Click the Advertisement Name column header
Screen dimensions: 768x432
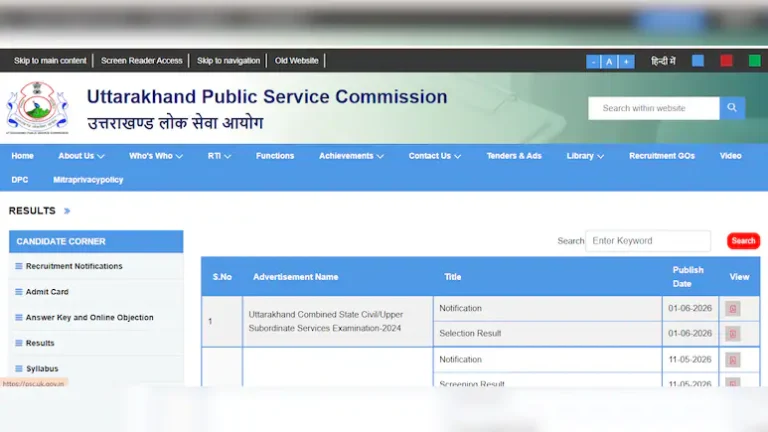[x=295, y=277]
